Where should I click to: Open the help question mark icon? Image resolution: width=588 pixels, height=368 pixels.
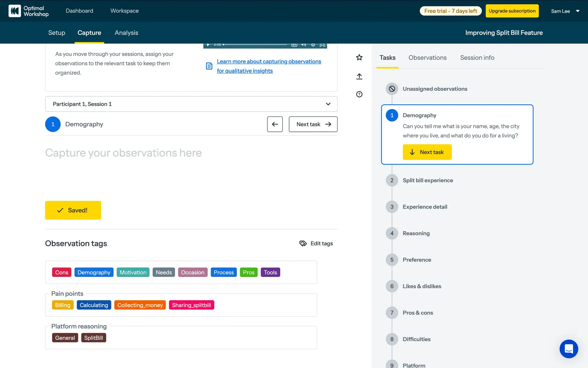359,94
